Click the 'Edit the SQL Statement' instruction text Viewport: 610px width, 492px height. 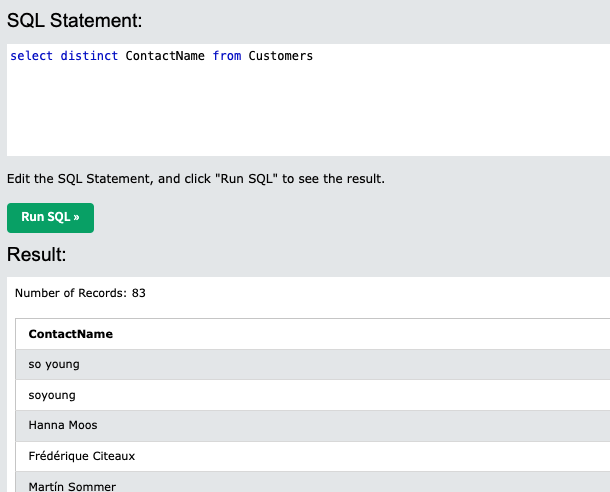coord(196,179)
